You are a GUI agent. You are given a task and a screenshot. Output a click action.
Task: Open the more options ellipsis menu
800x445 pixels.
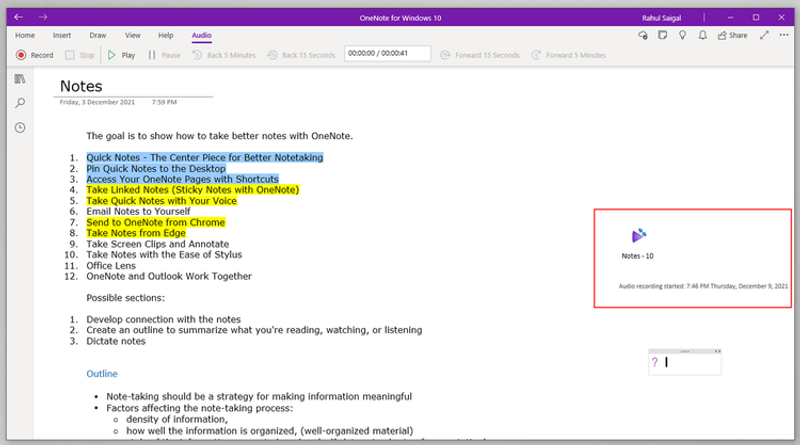pos(784,35)
